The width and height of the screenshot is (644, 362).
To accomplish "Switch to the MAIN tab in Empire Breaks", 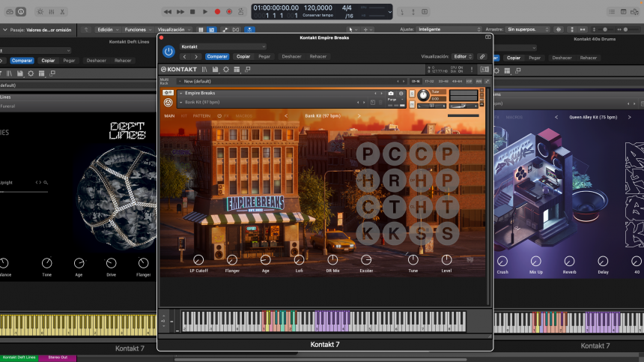I will click(169, 116).
